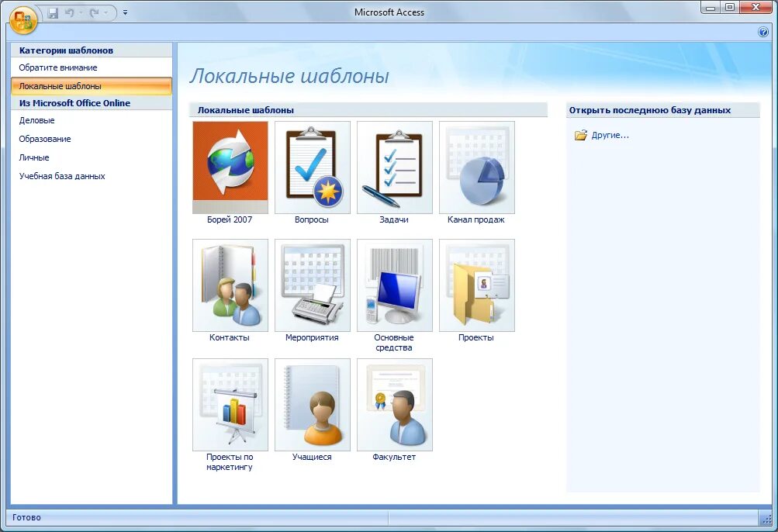
Task: Click the open-folder icon beside Другие
Action: point(580,135)
